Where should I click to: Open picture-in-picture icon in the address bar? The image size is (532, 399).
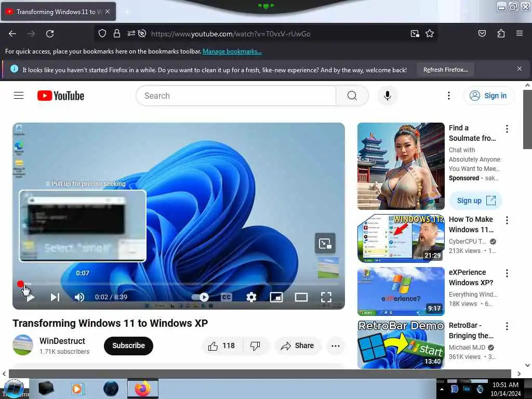tap(415, 34)
